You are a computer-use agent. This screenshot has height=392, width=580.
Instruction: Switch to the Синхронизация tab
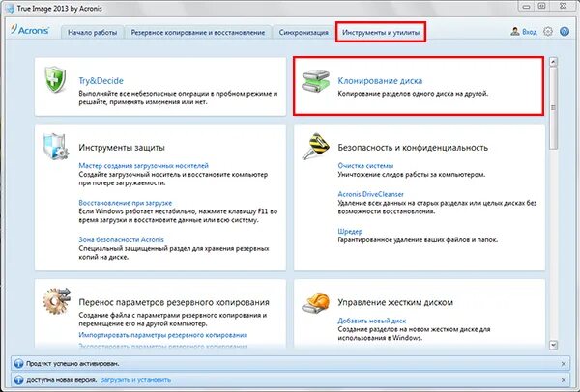point(304,33)
